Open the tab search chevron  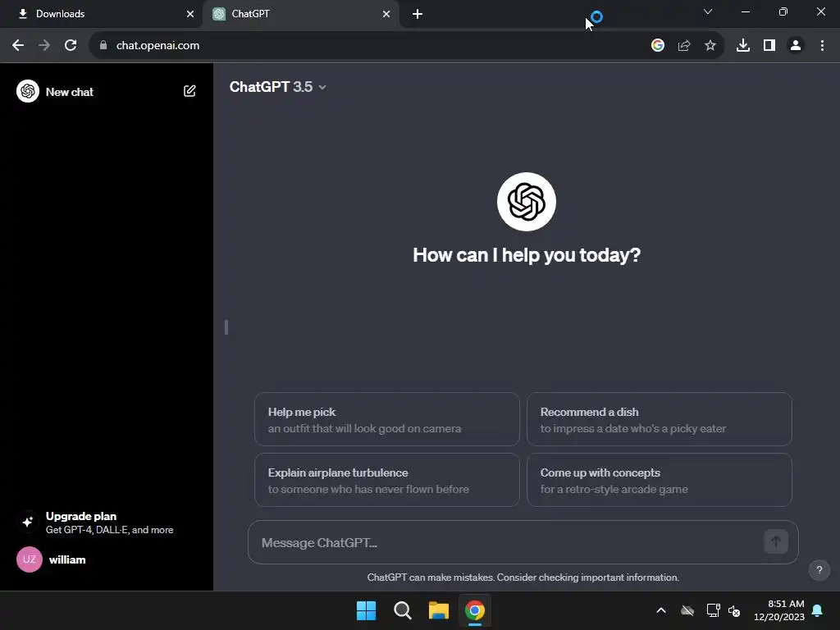click(708, 11)
